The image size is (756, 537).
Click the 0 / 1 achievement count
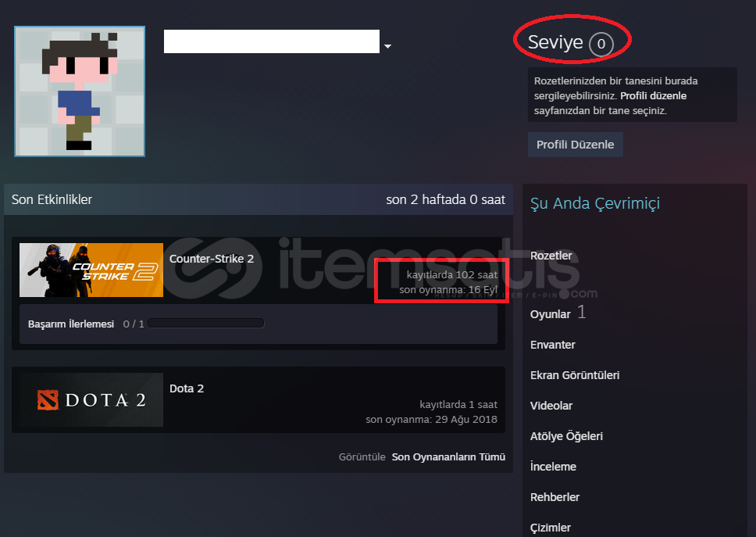click(x=134, y=324)
